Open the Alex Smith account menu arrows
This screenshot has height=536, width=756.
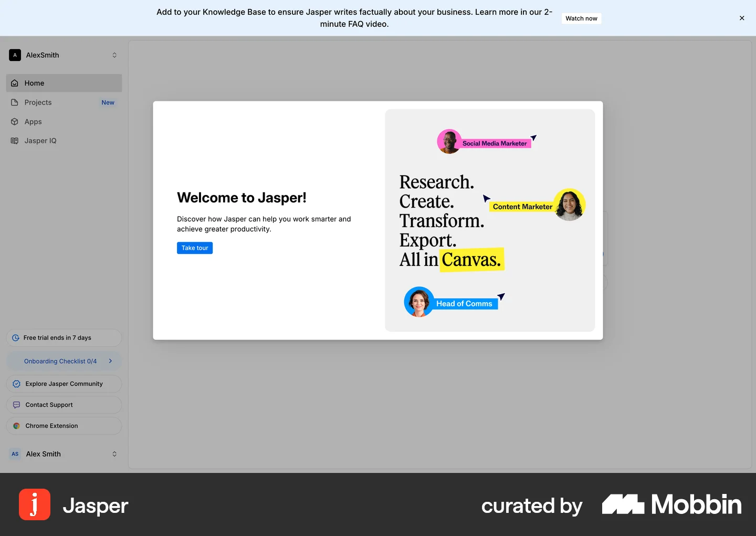(114, 454)
